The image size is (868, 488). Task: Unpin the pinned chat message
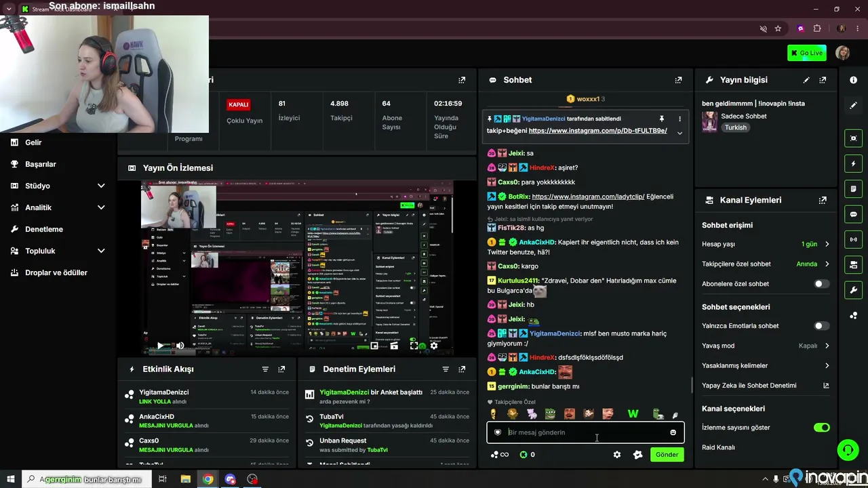(x=661, y=119)
